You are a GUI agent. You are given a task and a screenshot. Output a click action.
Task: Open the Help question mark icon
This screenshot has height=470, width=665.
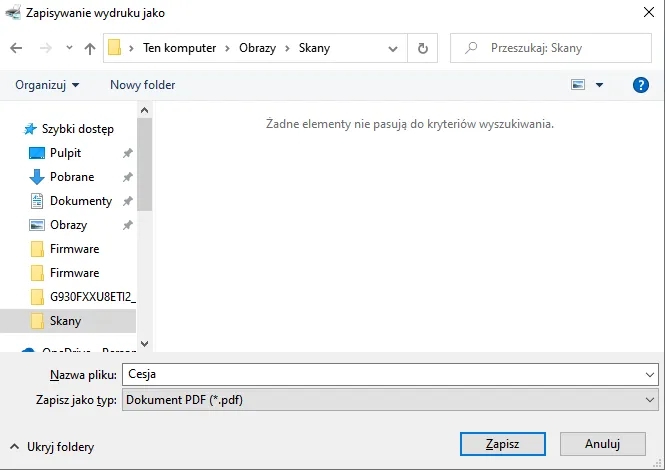click(641, 85)
